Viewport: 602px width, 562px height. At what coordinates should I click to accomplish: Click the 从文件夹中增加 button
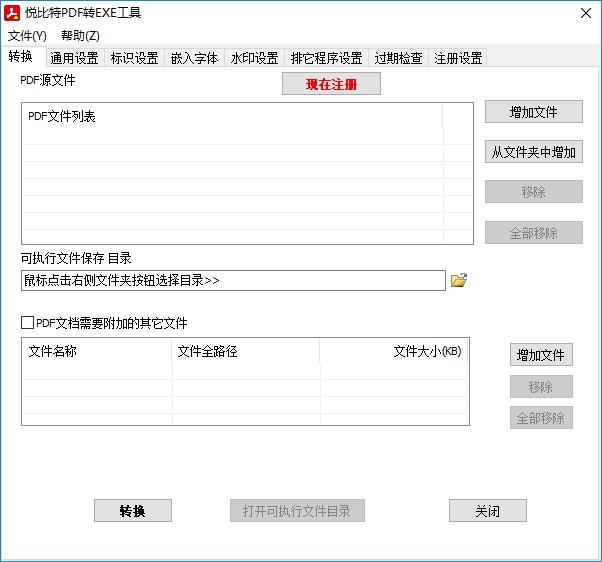(533, 152)
